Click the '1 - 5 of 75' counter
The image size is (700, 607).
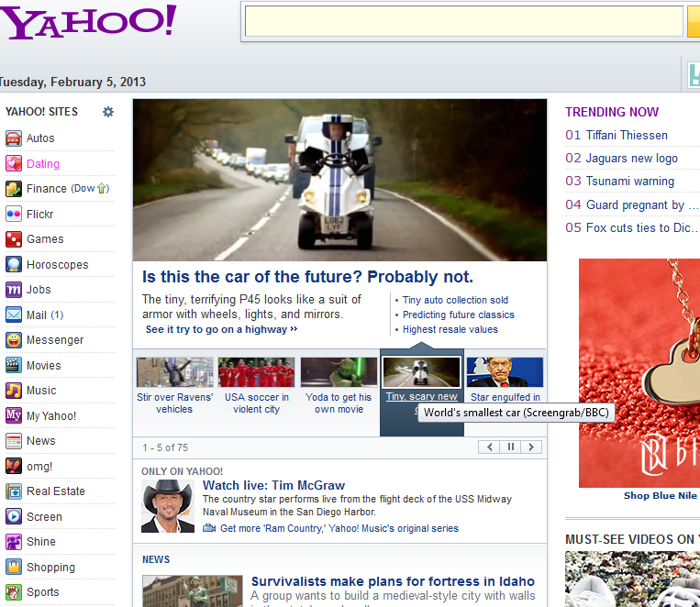tap(165, 447)
